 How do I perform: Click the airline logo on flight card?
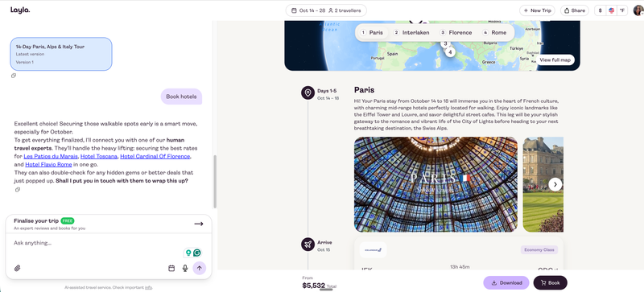pos(373,249)
